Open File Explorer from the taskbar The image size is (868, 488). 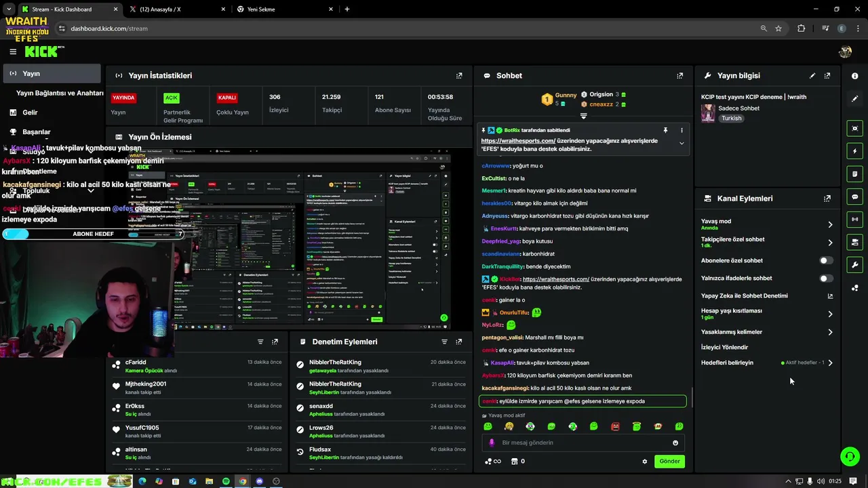point(209,481)
